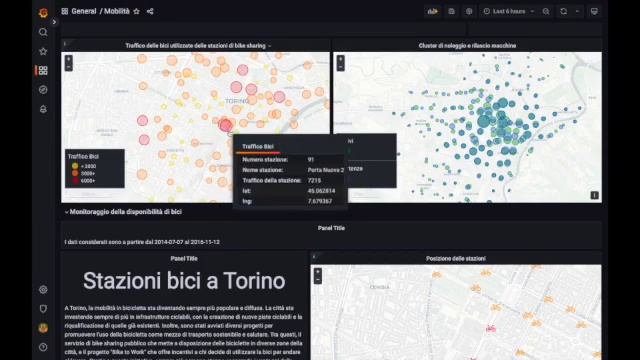
Task: Open the Server admin shield icon
Action: [x=43, y=309]
